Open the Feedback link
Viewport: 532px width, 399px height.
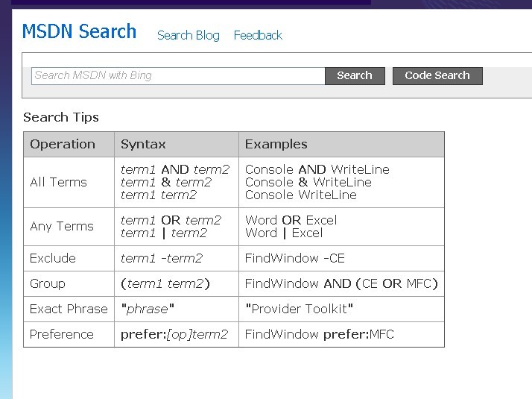tap(258, 35)
